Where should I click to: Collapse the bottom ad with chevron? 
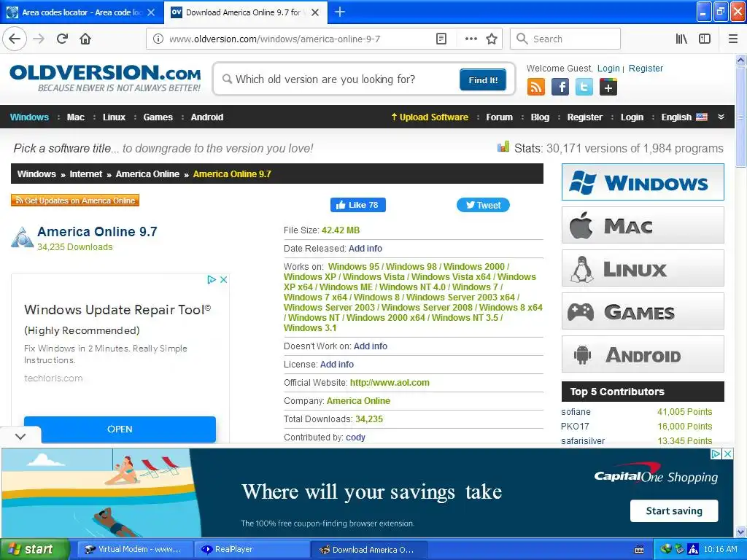pos(20,436)
